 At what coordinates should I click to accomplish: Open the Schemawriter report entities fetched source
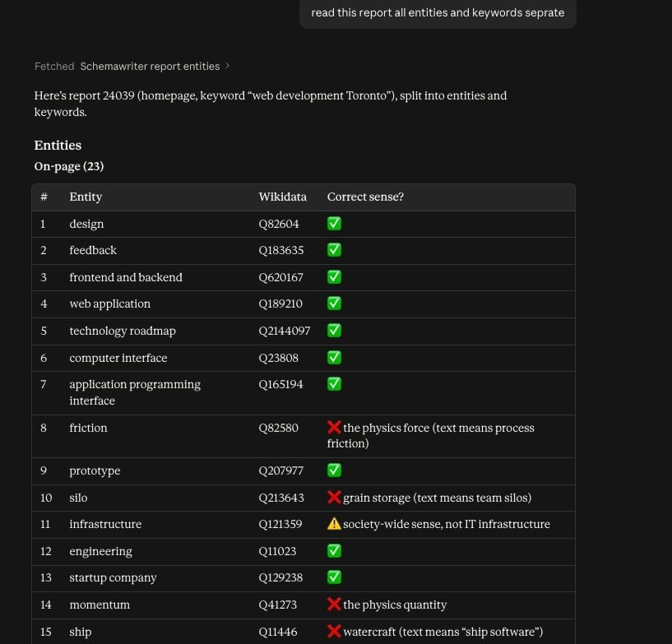(150, 67)
